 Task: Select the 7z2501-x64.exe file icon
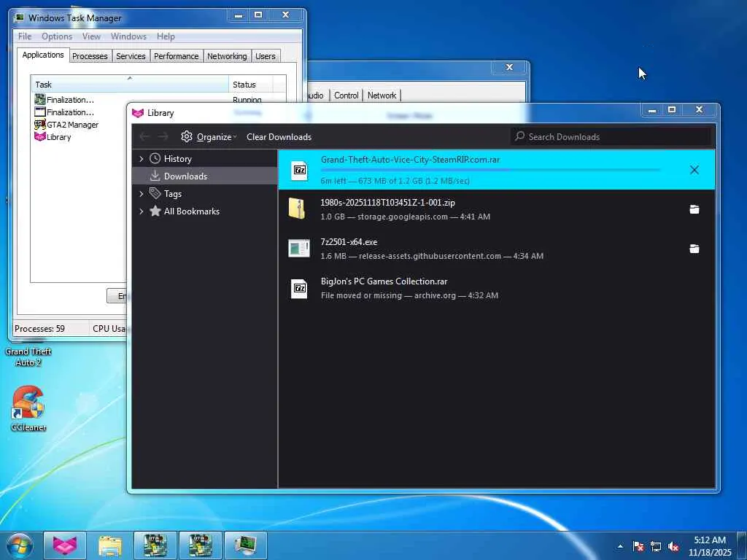(299, 249)
